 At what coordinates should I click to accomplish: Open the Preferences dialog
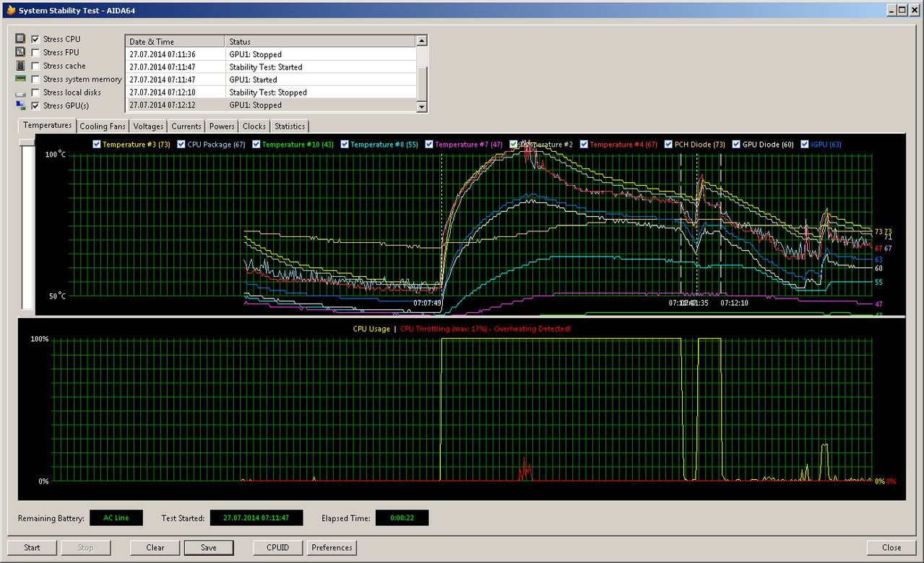point(332,548)
